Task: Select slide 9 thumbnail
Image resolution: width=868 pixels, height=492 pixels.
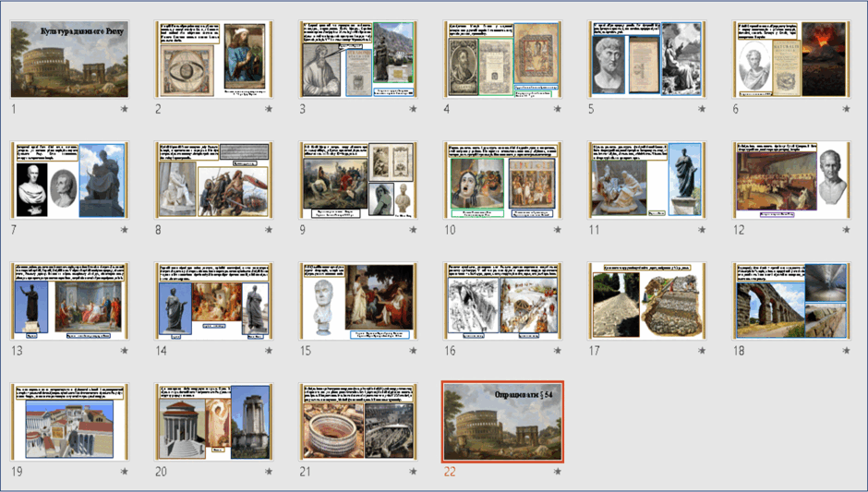Action: click(358, 180)
